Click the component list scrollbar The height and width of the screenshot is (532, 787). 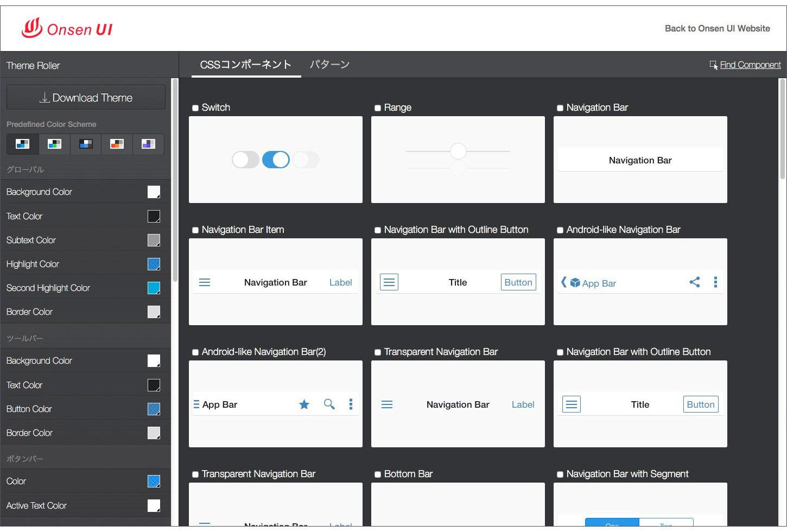click(782, 129)
